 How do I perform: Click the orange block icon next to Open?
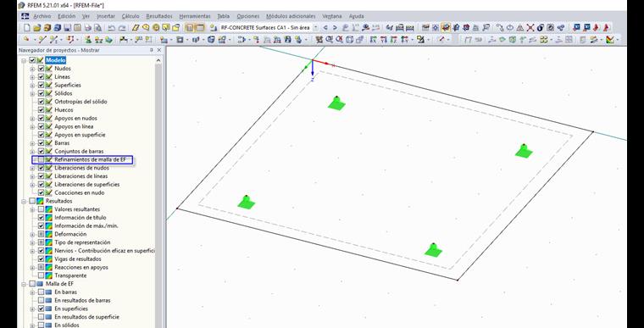[x=47, y=27]
